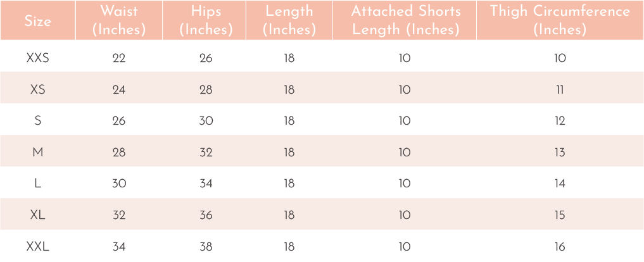Select the Hips (Inches) header cell
Viewport: 644px width, 262px height.
tap(204, 20)
